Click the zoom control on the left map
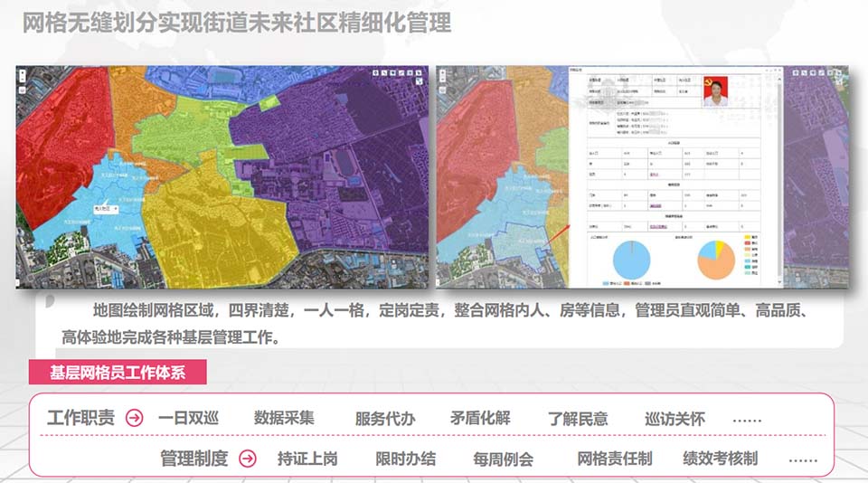The height and width of the screenshot is (483, 868). coord(22,78)
